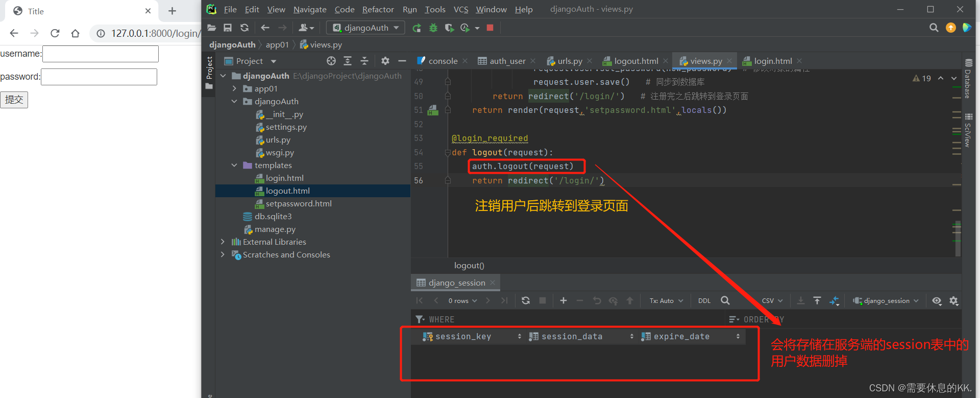This screenshot has width=980, height=398.
Task: Add a new row with plus icon
Action: pyautogui.click(x=563, y=300)
